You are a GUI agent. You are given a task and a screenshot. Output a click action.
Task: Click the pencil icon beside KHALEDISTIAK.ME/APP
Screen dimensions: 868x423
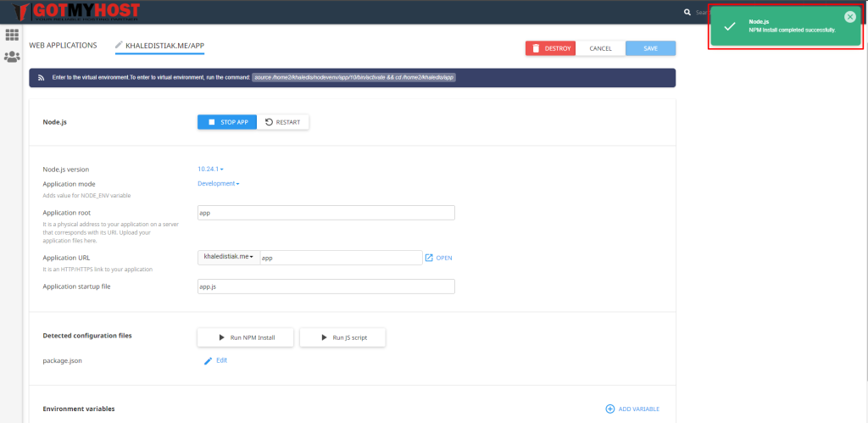click(x=120, y=45)
